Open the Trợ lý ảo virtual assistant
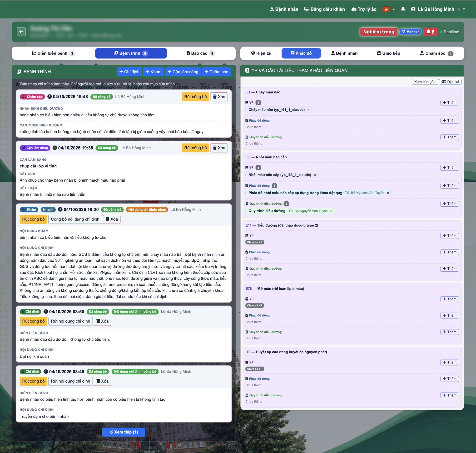This screenshot has width=476, height=453. (x=363, y=9)
